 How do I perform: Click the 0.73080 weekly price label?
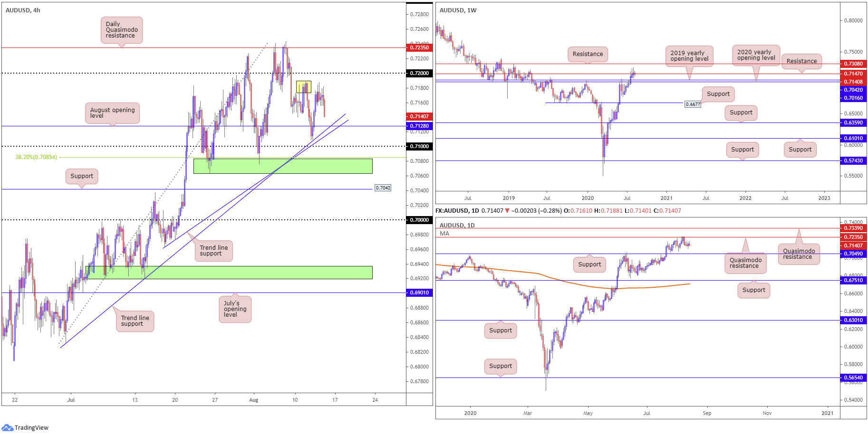[853, 64]
